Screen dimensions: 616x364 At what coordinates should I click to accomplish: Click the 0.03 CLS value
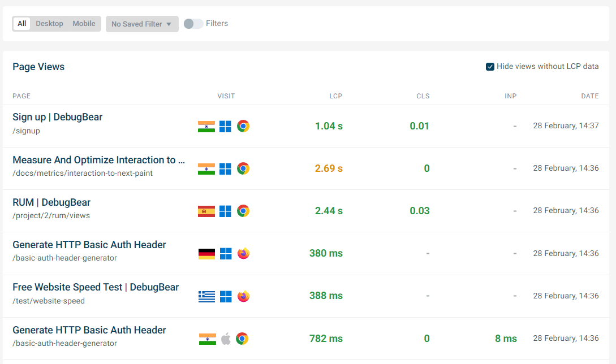click(x=420, y=211)
